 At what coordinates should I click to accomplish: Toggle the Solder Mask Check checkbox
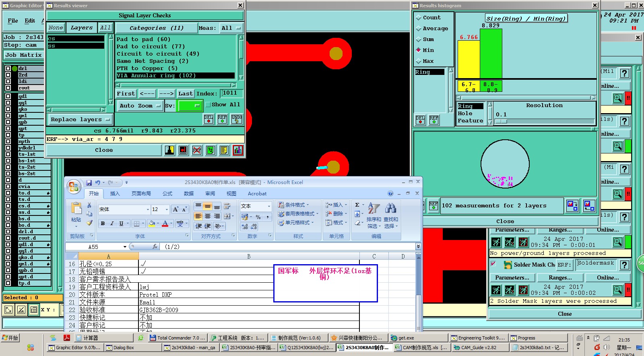pos(493,264)
